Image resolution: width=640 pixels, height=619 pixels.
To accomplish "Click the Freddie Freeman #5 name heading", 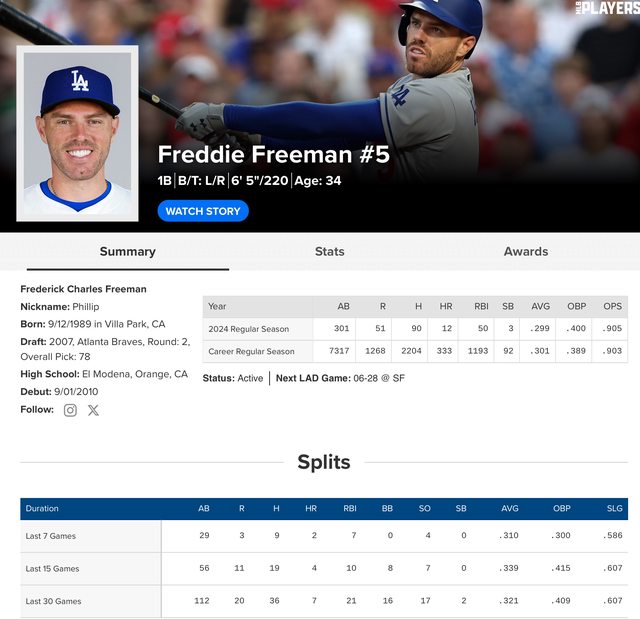I will [x=273, y=155].
